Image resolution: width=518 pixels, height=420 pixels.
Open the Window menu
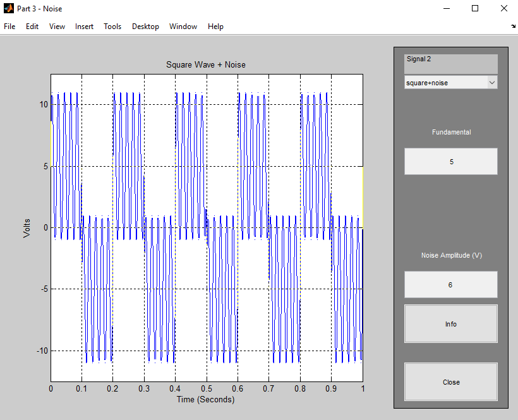[183, 27]
